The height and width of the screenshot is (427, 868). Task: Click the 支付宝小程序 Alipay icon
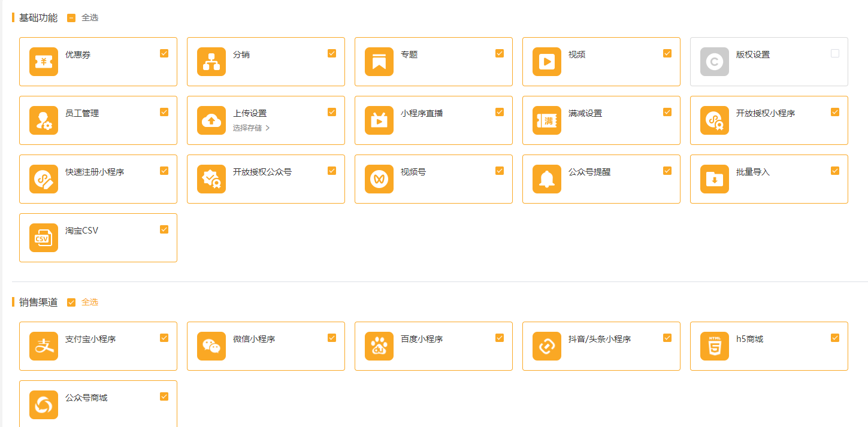[x=44, y=346]
